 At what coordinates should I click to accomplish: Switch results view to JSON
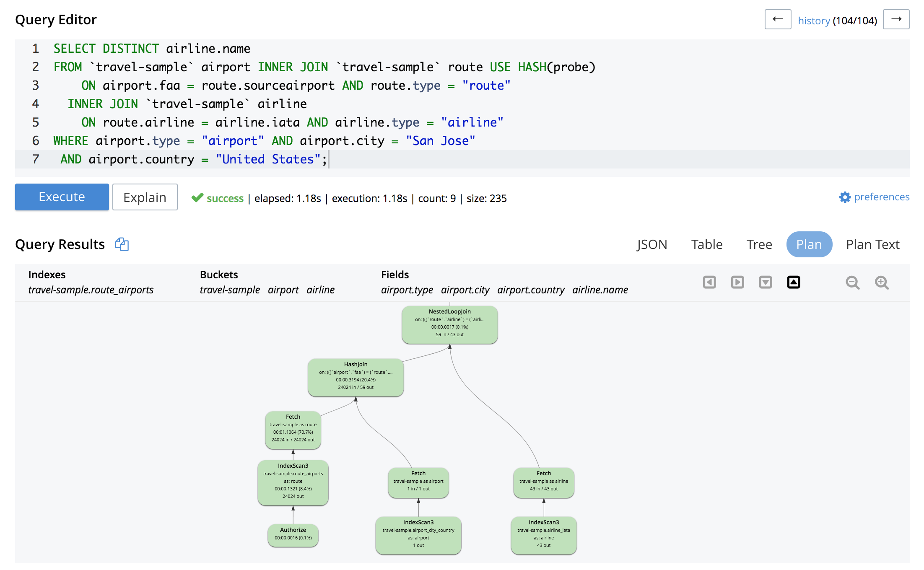[652, 244]
